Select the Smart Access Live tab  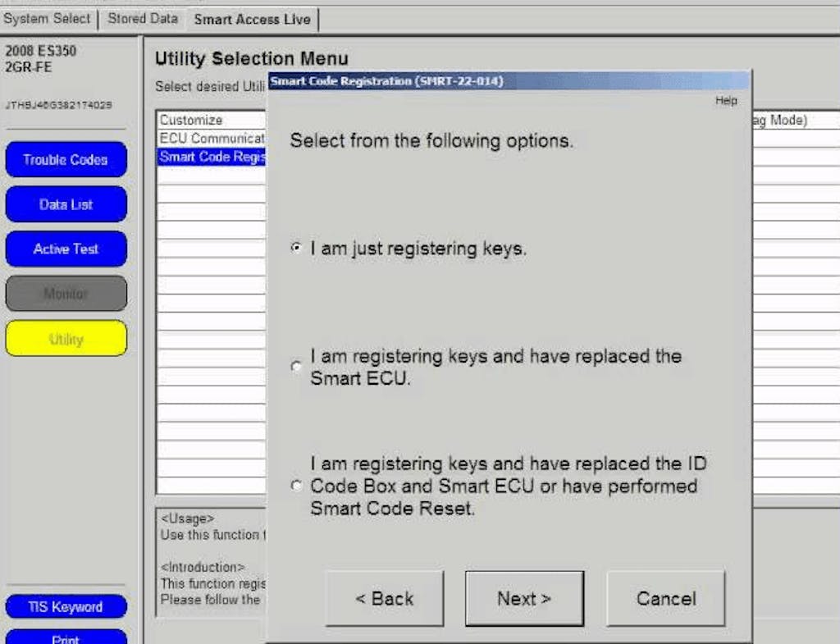pos(252,19)
